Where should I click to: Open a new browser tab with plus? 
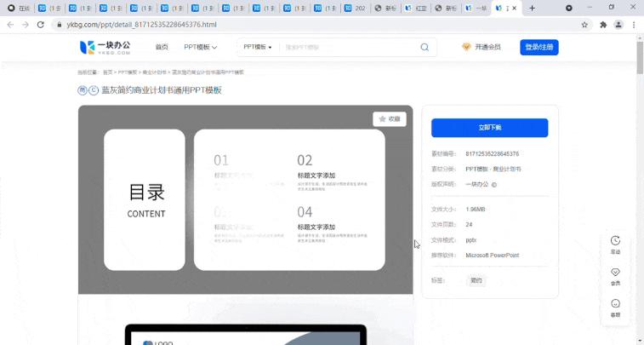tap(532, 8)
